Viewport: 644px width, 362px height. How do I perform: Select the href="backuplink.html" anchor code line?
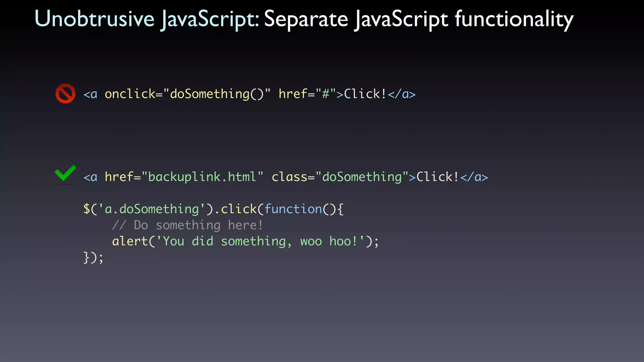[286, 177]
